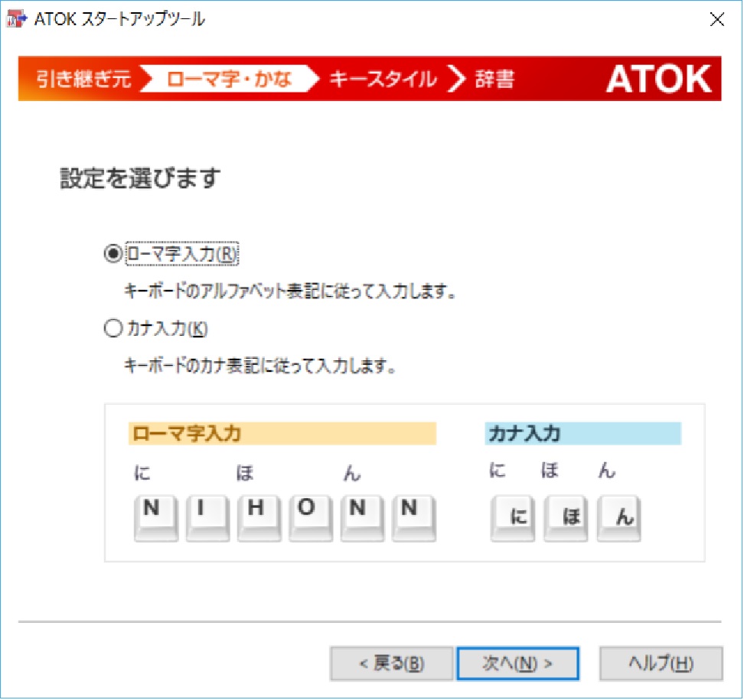Screen dimensions: 744x700
Task: Click the カナ入力 blue header label
Action: coord(583,434)
